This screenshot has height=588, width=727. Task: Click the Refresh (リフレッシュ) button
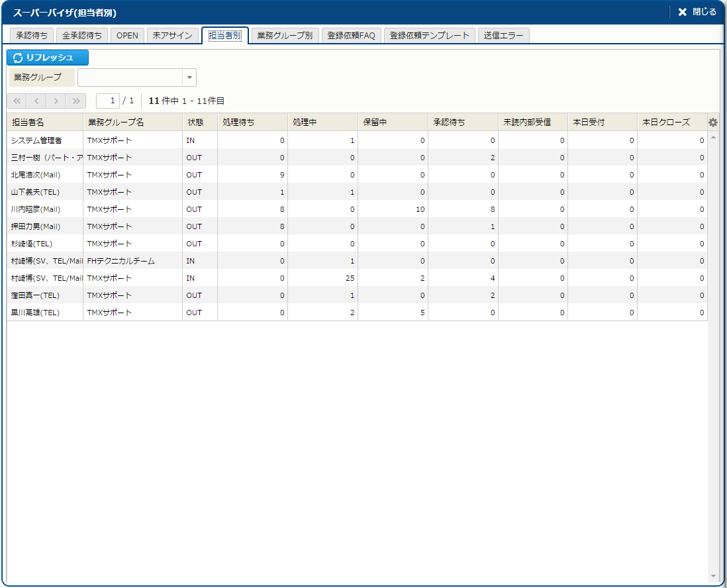48,58
